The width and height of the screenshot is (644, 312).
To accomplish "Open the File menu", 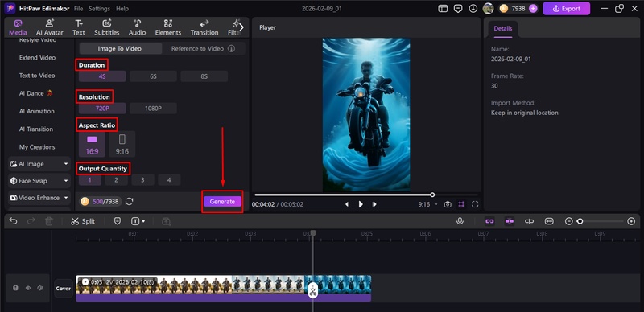I will tap(78, 9).
